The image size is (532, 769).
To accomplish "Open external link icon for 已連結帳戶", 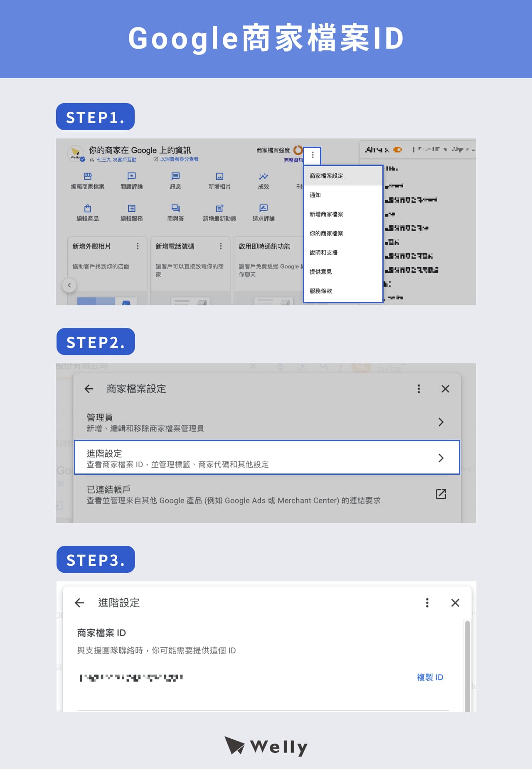I will 441,494.
